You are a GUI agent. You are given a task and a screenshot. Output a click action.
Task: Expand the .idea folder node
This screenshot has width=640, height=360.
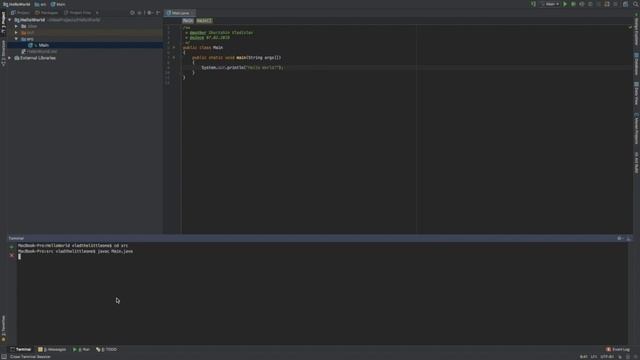[16, 26]
